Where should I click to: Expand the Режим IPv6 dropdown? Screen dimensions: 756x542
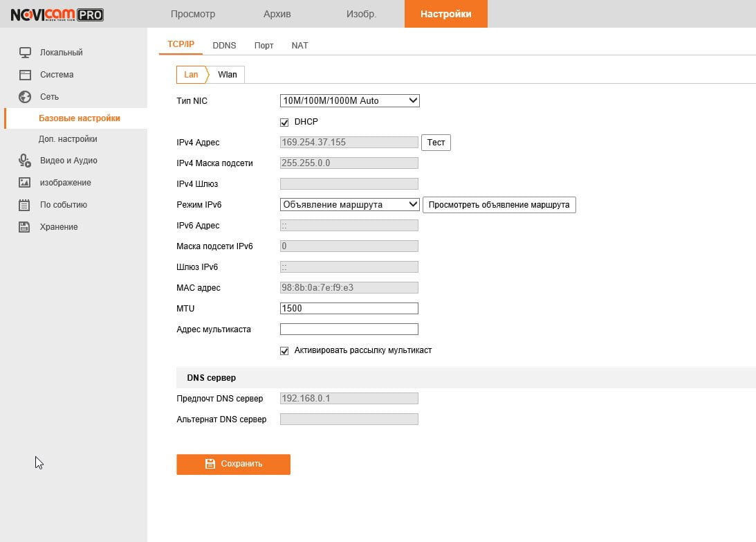click(349, 205)
